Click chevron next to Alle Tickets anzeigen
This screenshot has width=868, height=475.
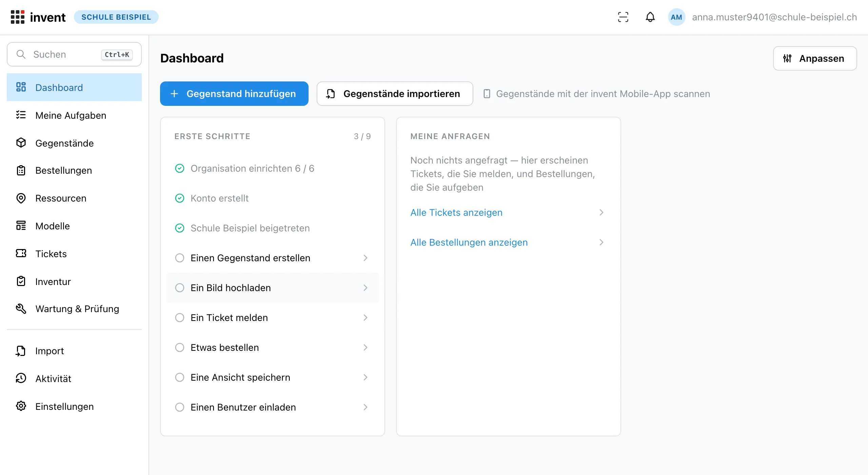pyautogui.click(x=601, y=212)
